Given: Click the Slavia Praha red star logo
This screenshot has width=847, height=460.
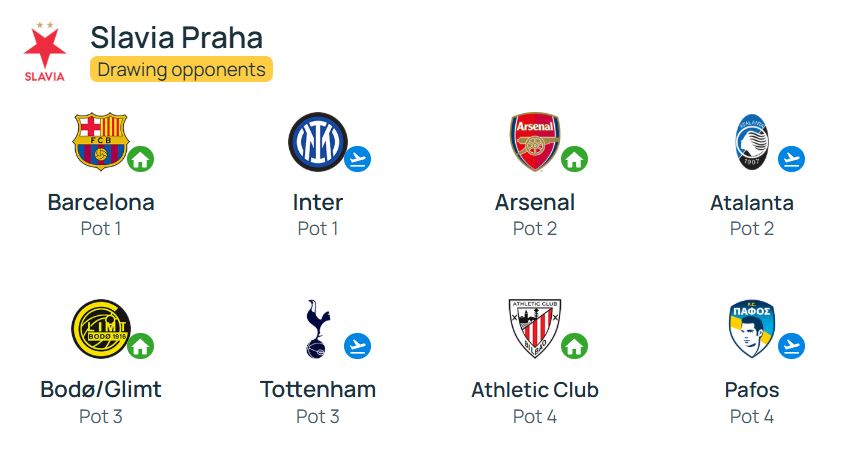Looking at the screenshot, I should 45,52.
